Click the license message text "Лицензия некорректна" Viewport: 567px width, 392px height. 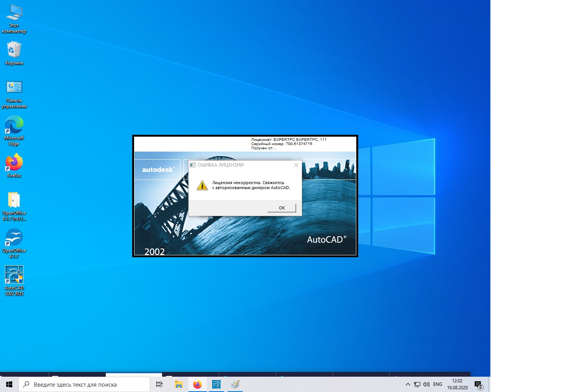click(x=237, y=183)
